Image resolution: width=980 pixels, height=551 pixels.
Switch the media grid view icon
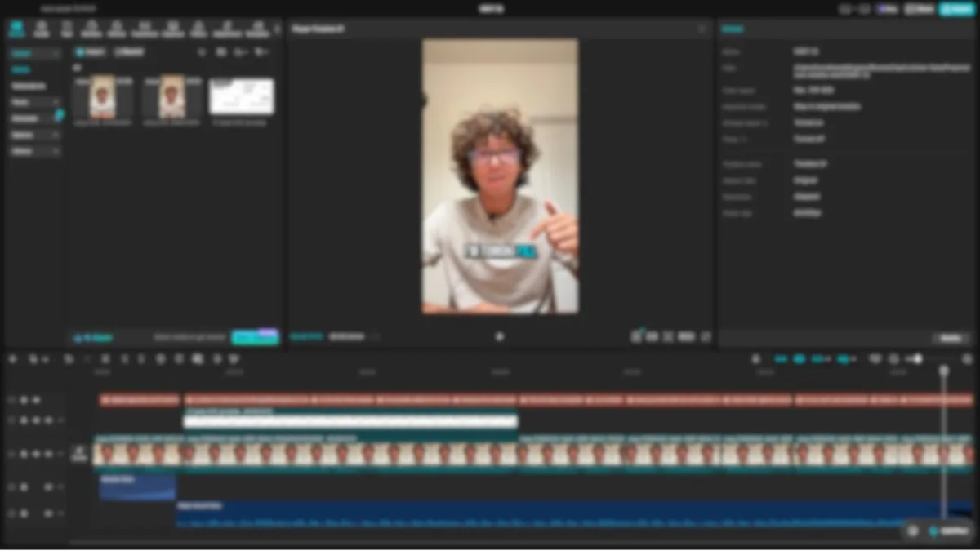tap(221, 52)
